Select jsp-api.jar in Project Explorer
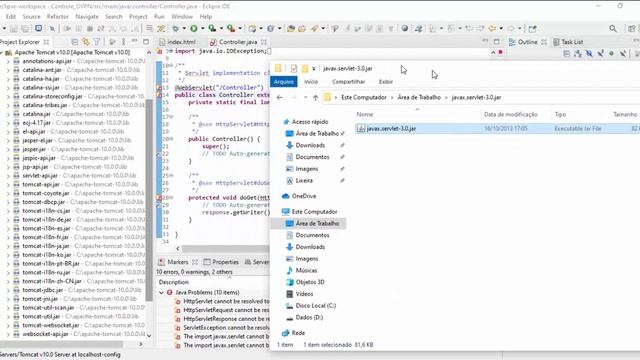640x360 pixels. coord(35,167)
